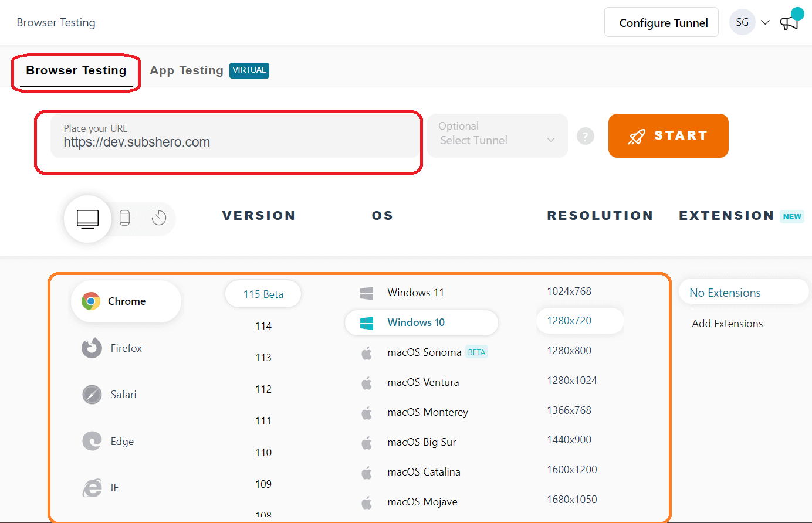Click the Configure Tunnel button
The width and height of the screenshot is (812, 523).
coord(661,22)
